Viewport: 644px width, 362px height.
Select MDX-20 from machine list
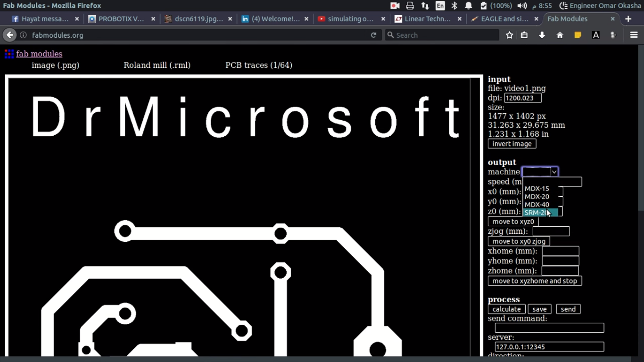pos(541,197)
